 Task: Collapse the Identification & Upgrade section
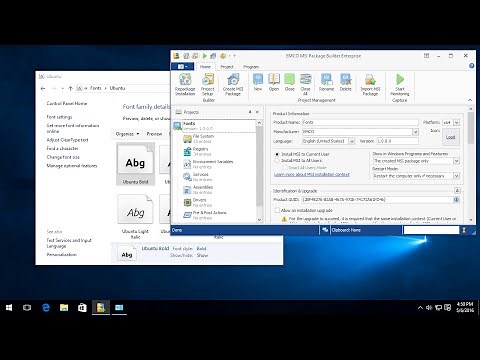457,191
